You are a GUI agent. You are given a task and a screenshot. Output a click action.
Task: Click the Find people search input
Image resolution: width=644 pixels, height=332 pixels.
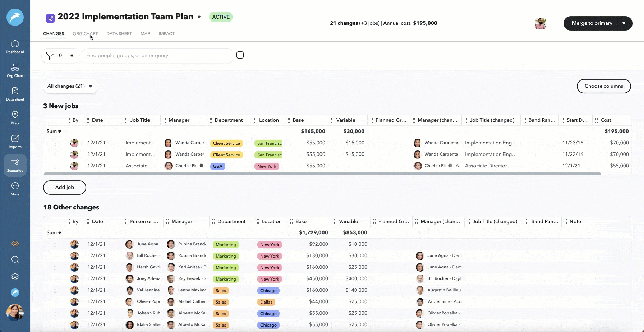pos(157,56)
